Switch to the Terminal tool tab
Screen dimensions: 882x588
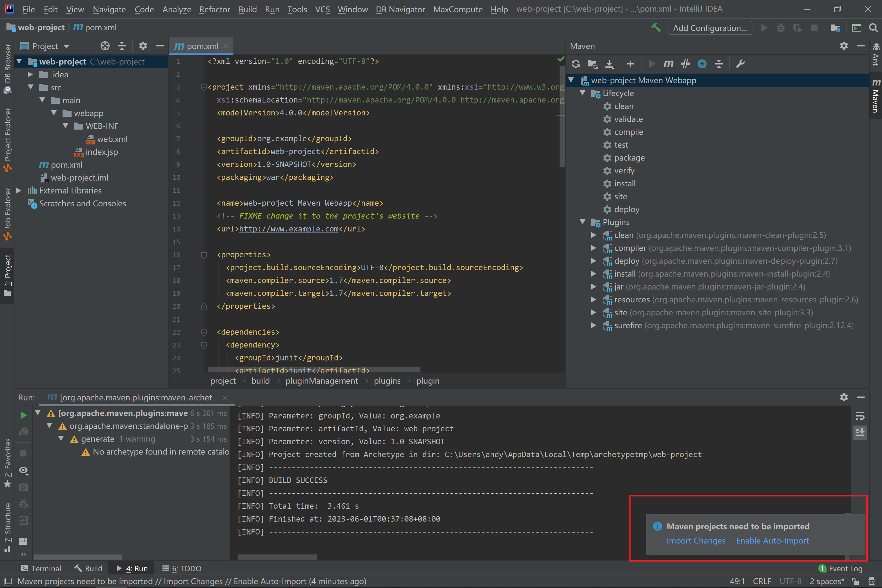tap(41, 569)
